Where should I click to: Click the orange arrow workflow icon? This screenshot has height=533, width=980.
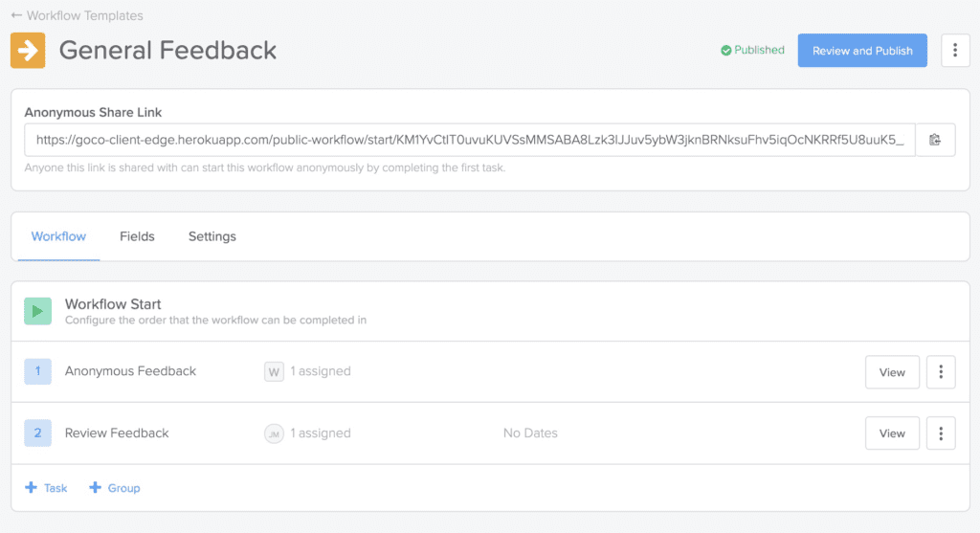(x=28, y=50)
